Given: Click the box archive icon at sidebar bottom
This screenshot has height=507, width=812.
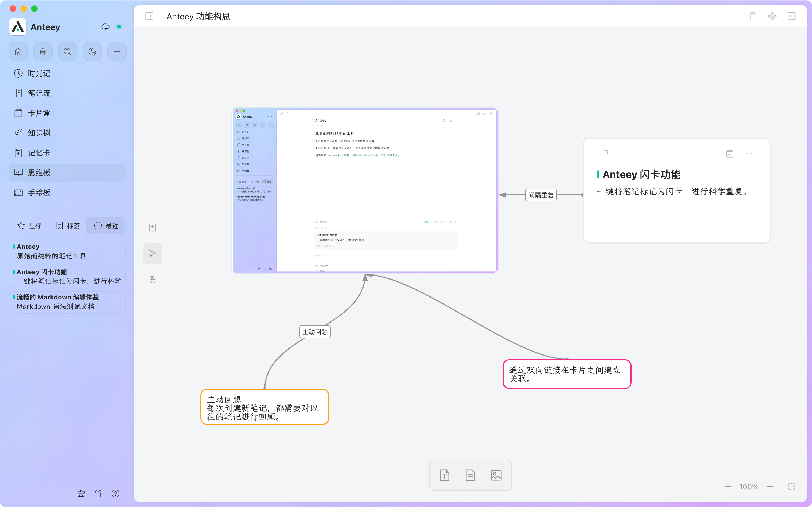Looking at the screenshot, I should point(81,494).
